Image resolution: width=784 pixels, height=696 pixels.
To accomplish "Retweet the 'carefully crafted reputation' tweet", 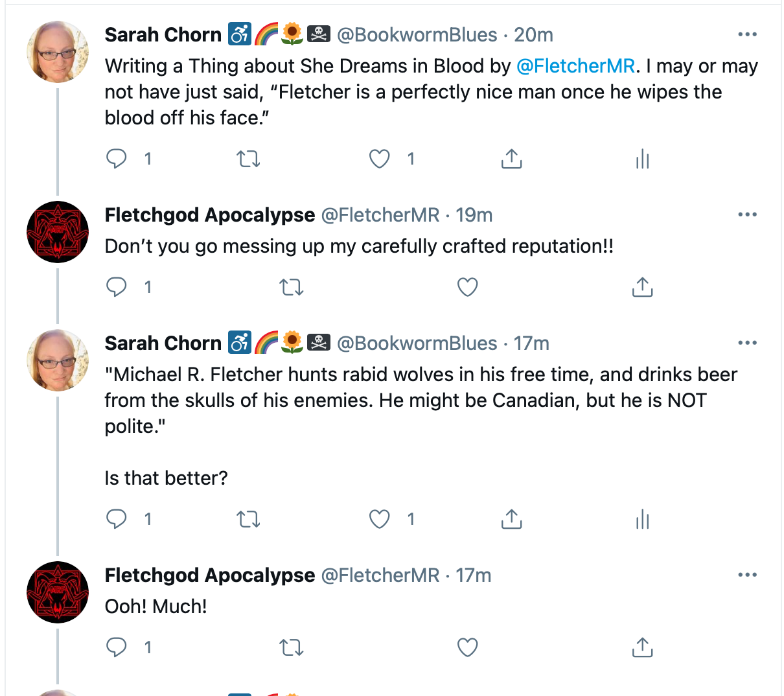I will [292, 287].
